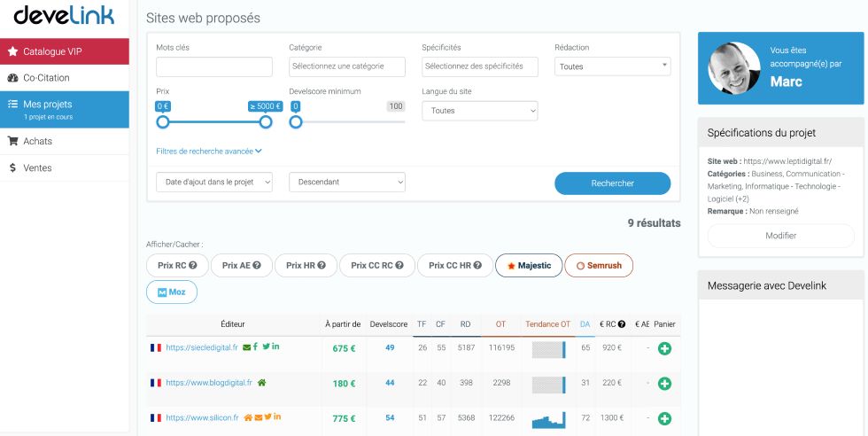Open the Catégorie selector
868x436 pixels.
click(347, 66)
